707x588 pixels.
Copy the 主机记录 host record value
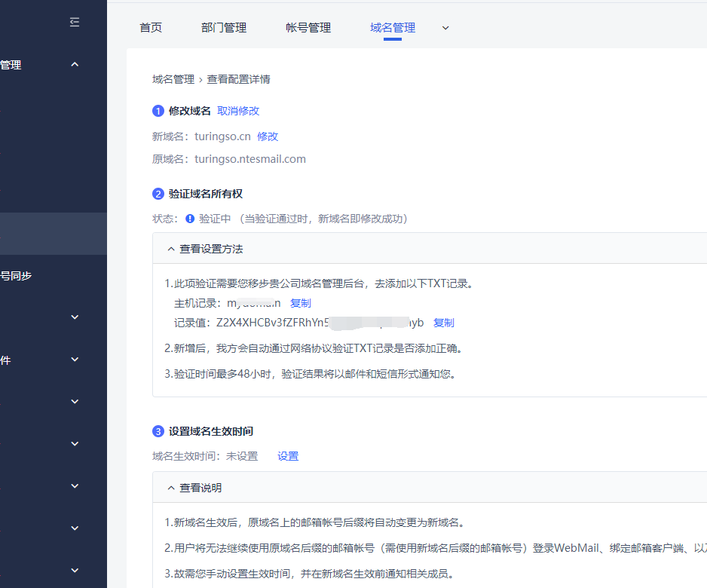point(301,303)
